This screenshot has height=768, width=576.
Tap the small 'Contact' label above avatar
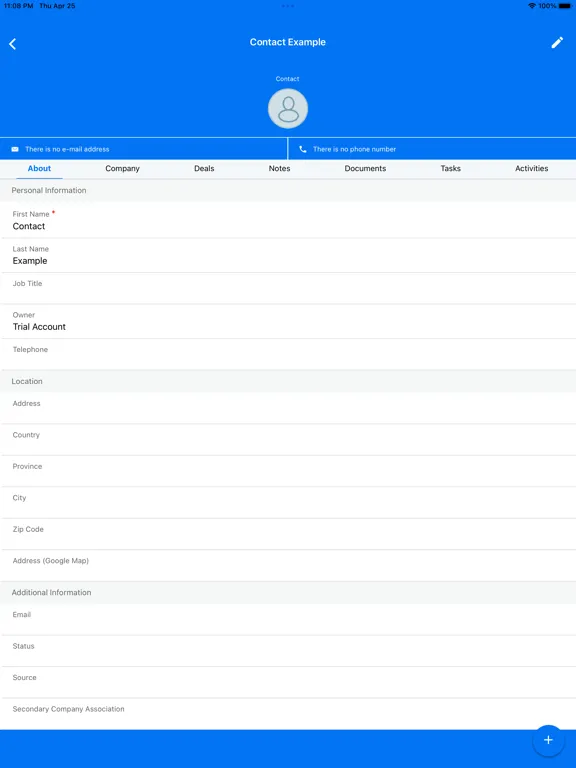coord(288,79)
